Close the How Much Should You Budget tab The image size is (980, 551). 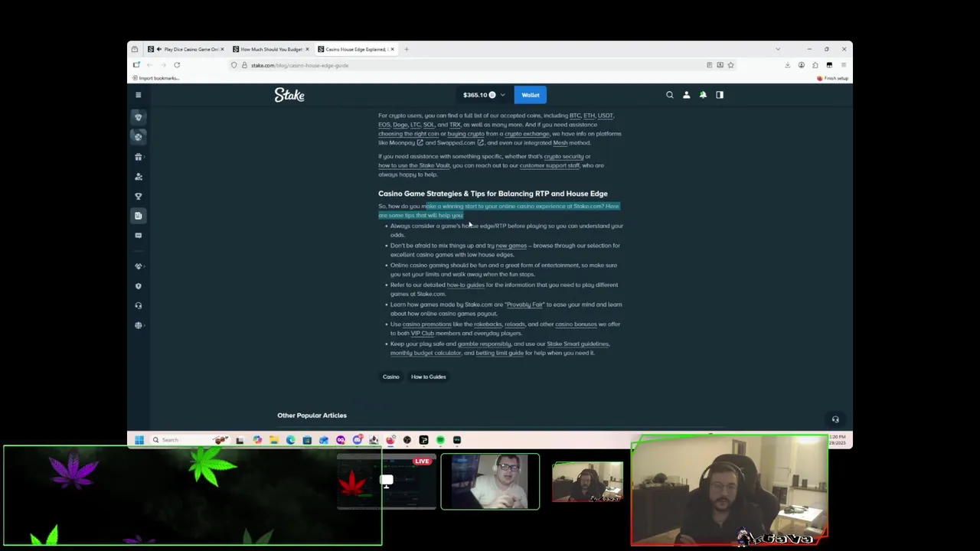coord(307,49)
